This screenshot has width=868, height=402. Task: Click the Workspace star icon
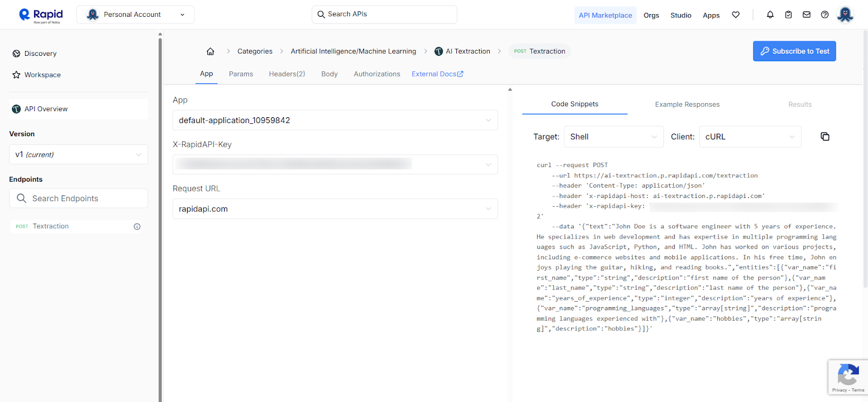pos(16,75)
